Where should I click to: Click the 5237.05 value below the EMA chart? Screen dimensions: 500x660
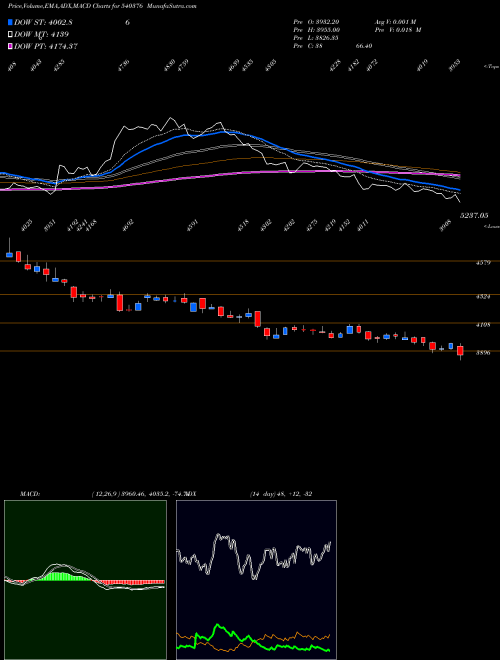click(474, 216)
